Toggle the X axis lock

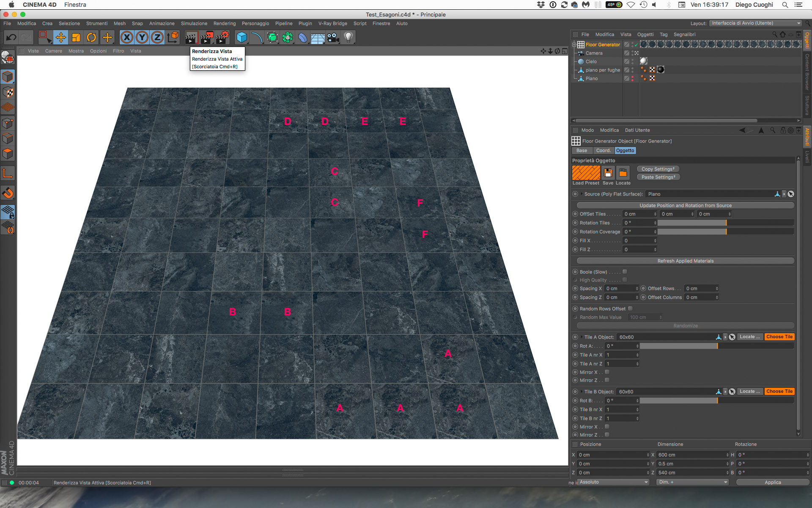click(x=126, y=37)
